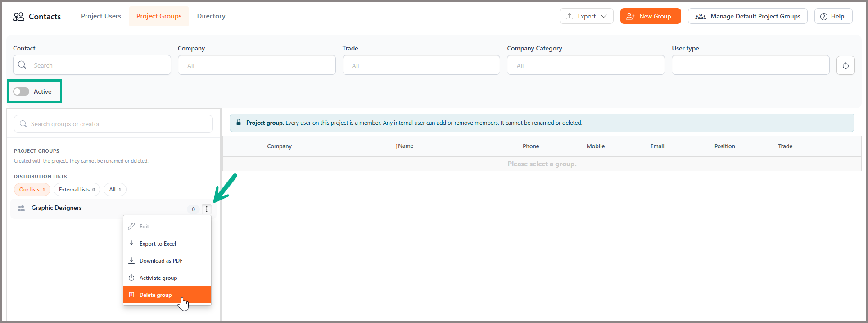Image resolution: width=868 pixels, height=323 pixels.
Task: Click the Contact search field
Action: pos(92,65)
